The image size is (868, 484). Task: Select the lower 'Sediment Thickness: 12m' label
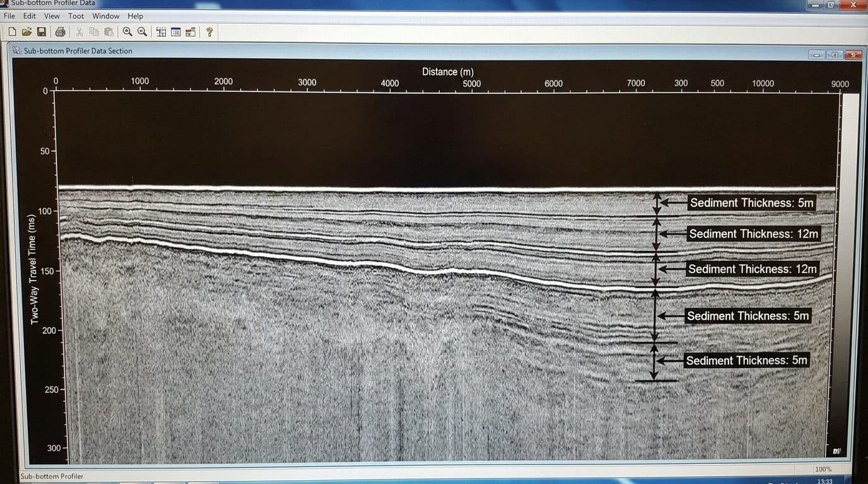[752, 269]
